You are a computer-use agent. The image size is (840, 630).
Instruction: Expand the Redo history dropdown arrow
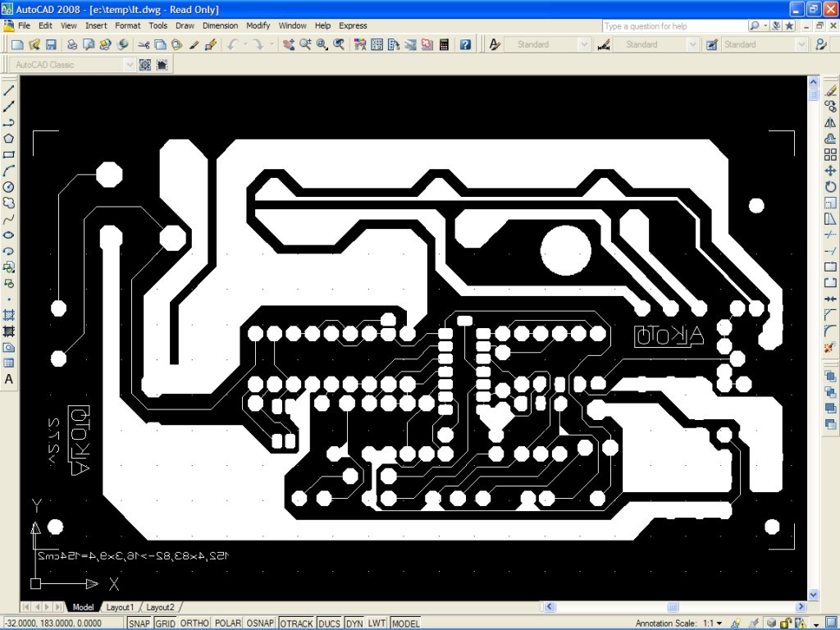click(272, 44)
